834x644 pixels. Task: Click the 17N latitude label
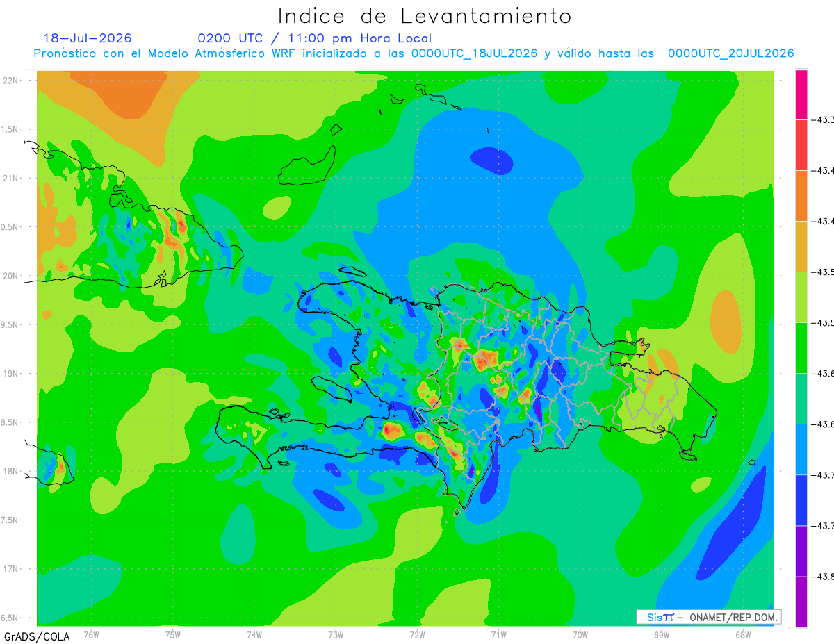[11, 569]
